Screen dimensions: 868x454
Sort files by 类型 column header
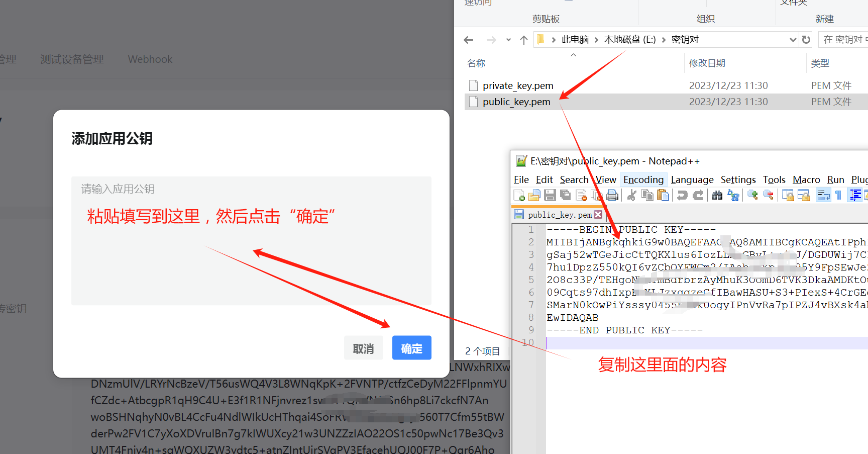(820, 63)
